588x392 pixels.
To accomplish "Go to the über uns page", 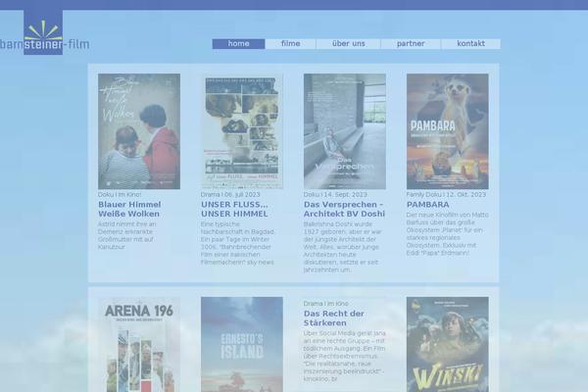I will point(348,44).
